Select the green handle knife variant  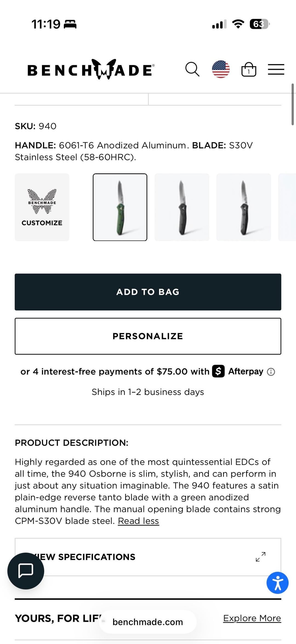tap(120, 207)
